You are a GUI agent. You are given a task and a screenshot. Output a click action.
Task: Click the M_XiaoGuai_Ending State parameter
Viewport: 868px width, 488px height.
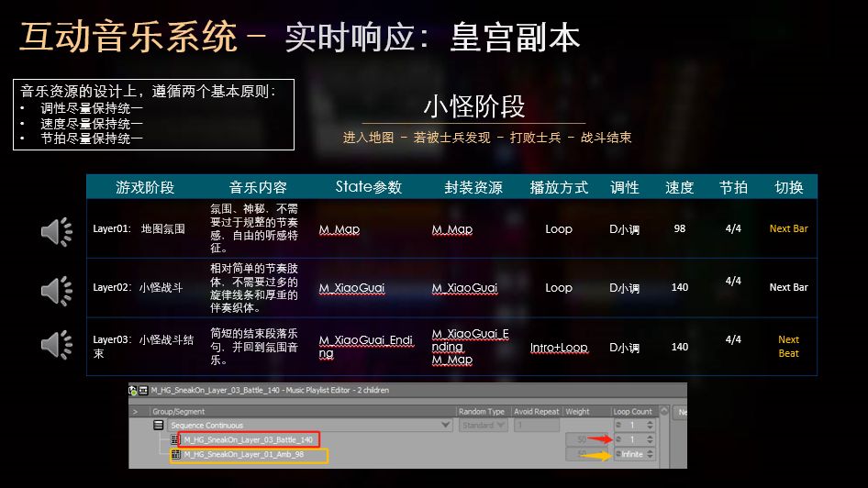point(365,347)
